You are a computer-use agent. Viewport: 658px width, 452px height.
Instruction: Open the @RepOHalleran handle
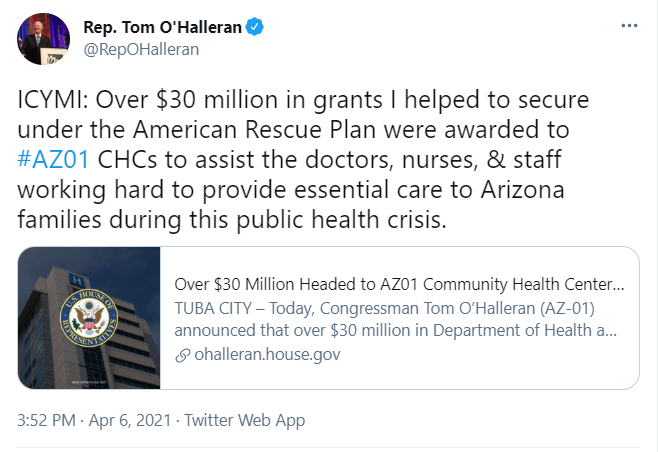point(141,50)
